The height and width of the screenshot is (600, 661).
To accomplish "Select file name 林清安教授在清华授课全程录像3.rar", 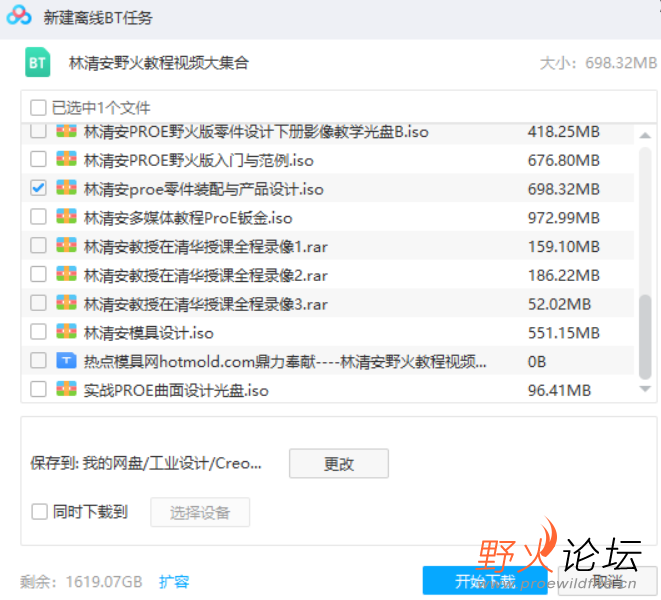I will tap(206, 304).
